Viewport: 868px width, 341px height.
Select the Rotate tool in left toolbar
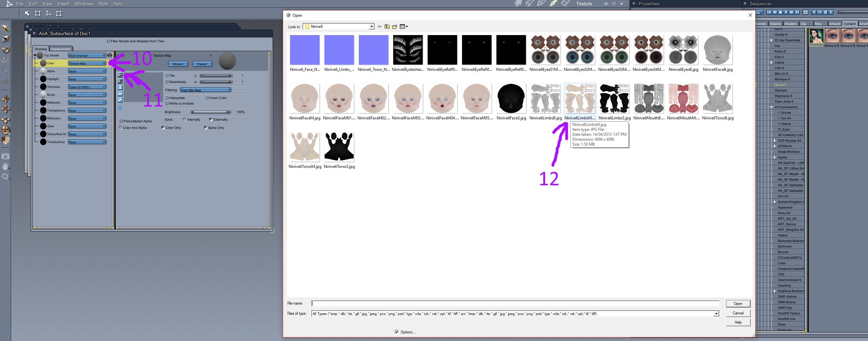(x=6, y=50)
